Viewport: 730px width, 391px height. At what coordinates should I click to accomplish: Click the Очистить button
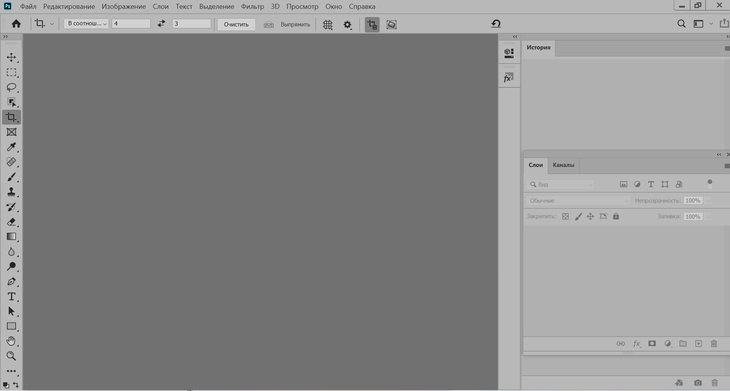click(236, 25)
